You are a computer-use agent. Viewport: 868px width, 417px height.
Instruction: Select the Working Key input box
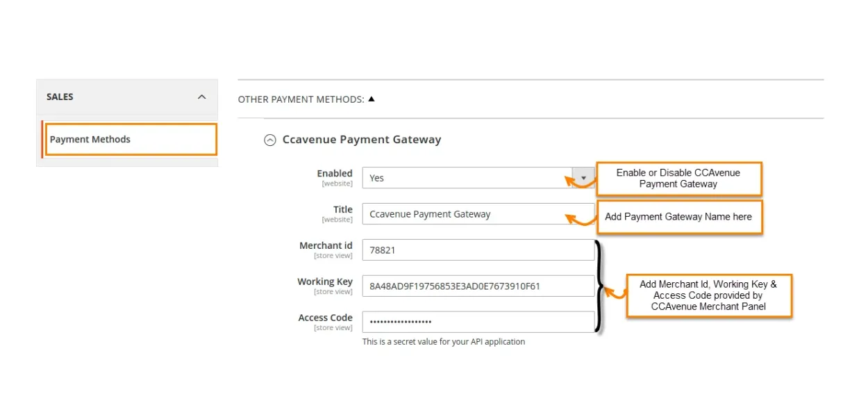478,286
